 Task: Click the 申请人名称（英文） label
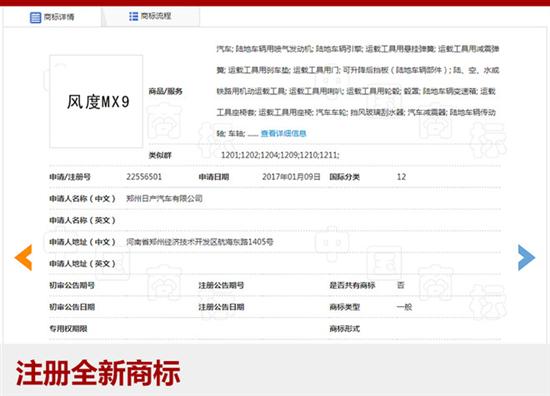pos(82,220)
